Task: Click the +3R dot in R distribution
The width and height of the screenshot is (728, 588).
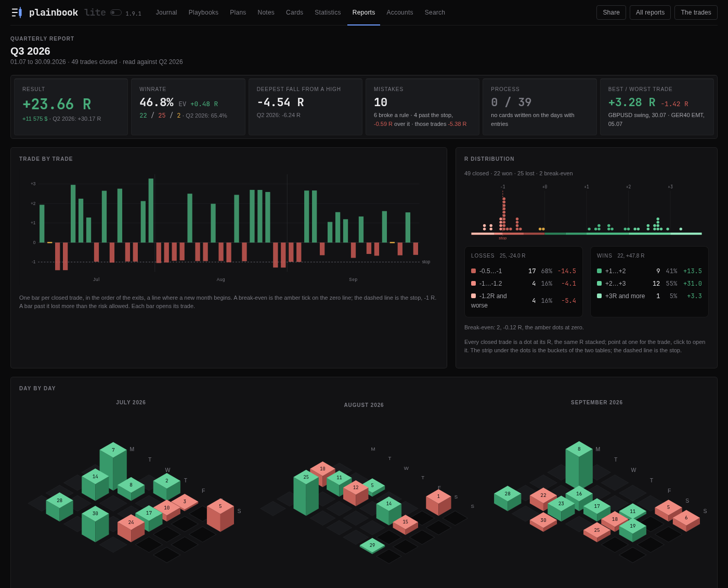Action: coord(681,229)
